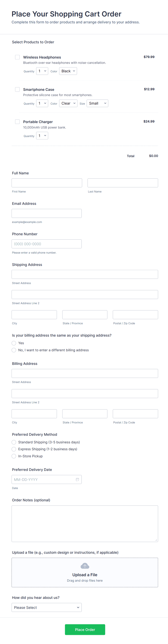Viewport: 168px width, 644px height.
Task: Open the Portable Charger quantity dropdown
Action: tap(42, 136)
